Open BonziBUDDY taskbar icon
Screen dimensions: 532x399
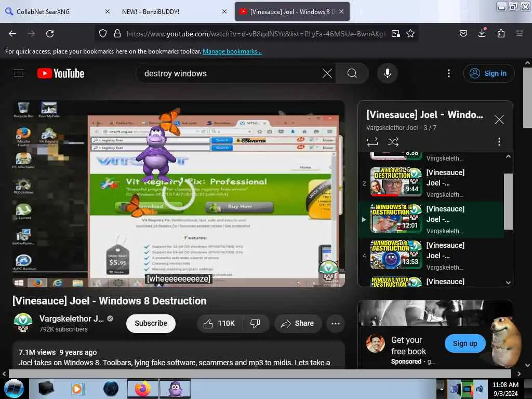pos(175,389)
